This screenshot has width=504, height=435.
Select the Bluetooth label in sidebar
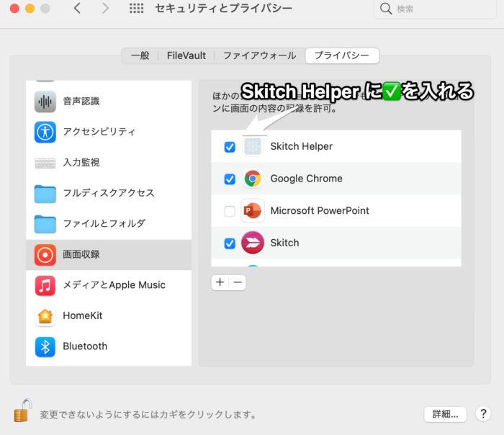pos(85,346)
